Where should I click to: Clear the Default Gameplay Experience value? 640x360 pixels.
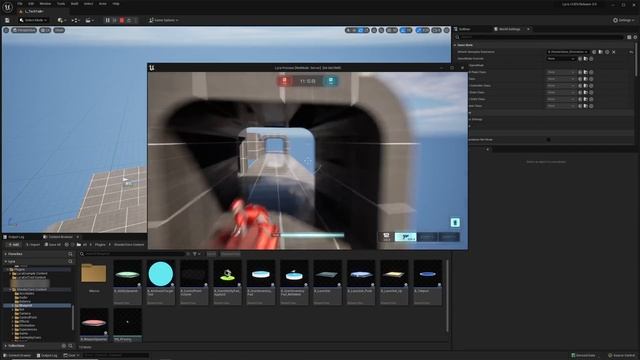(x=613, y=52)
